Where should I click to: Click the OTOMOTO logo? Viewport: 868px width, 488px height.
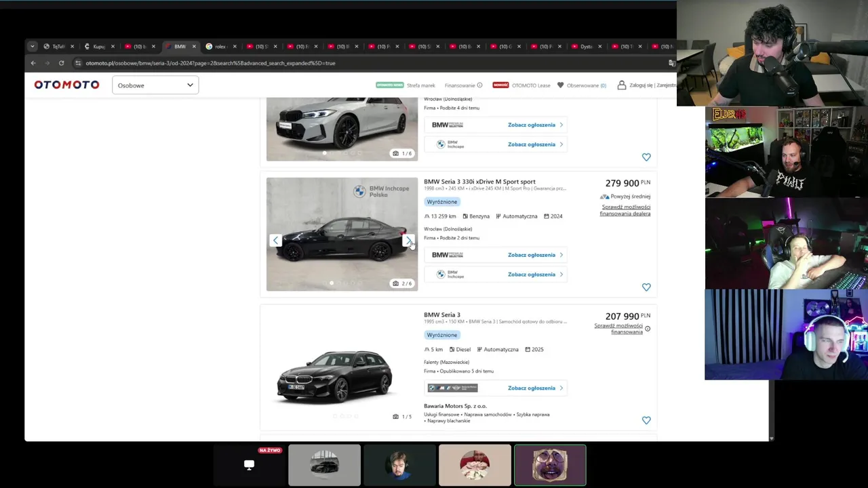(x=66, y=85)
